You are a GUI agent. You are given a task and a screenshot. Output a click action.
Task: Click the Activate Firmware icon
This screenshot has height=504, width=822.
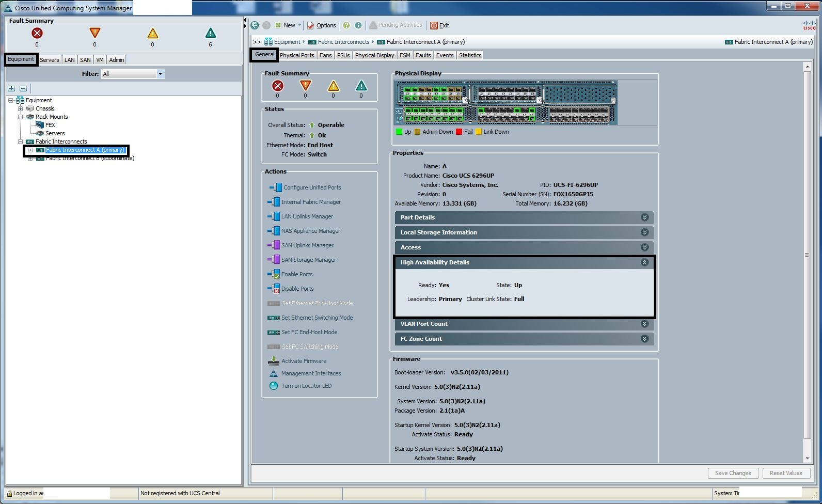(274, 361)
